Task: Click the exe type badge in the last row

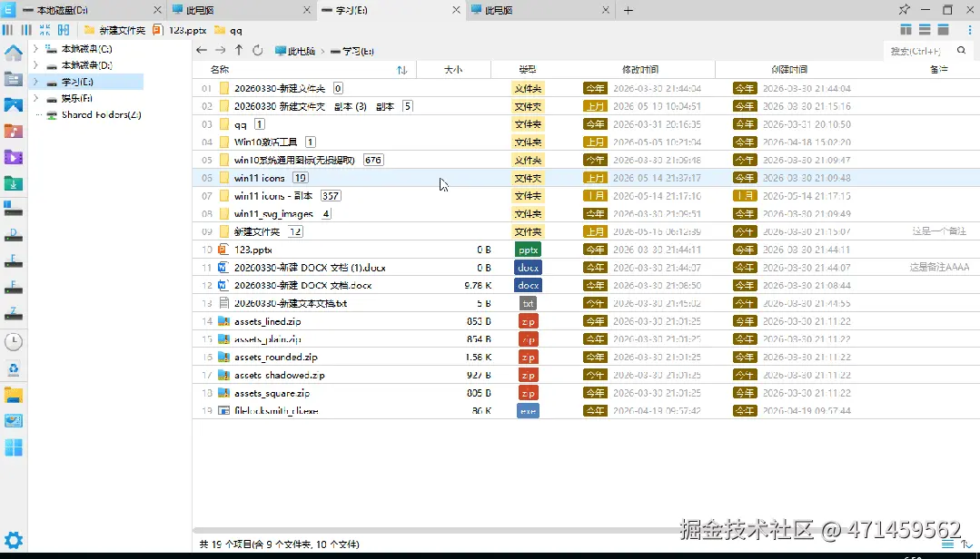Action: tap(528, 411)
